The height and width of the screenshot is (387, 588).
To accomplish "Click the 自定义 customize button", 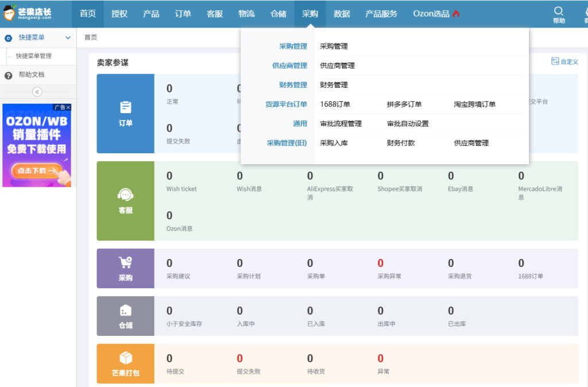I will 564,61.
